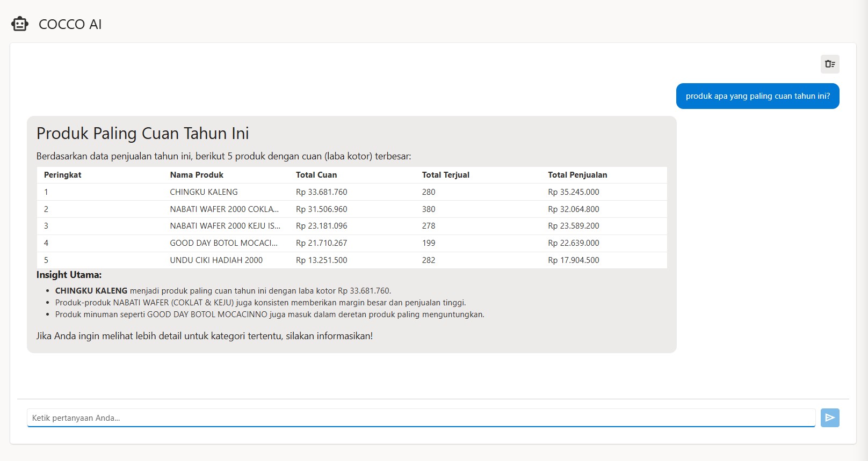This screenshot has width=868, height=461.
Task: Click the 'Peringkat' column header
Action: (63, 175)
